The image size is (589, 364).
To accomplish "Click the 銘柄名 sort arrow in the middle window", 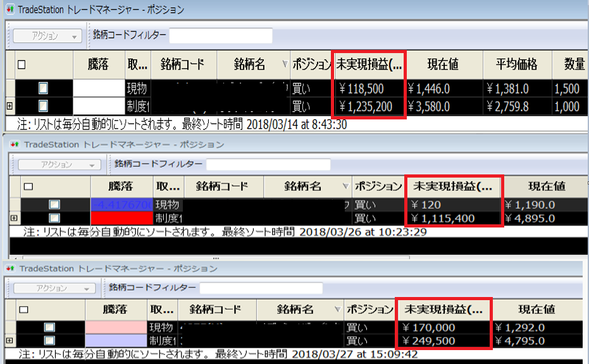I will [345, 186].
